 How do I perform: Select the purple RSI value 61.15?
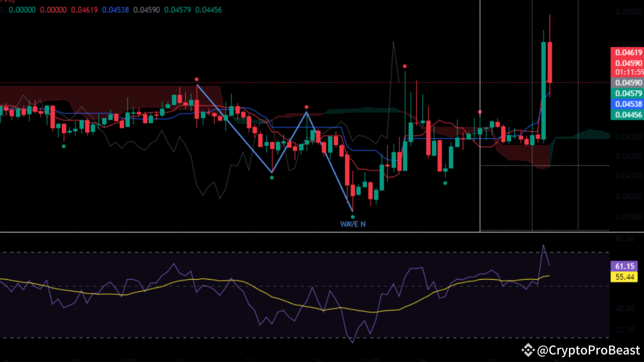pos(624,266)
